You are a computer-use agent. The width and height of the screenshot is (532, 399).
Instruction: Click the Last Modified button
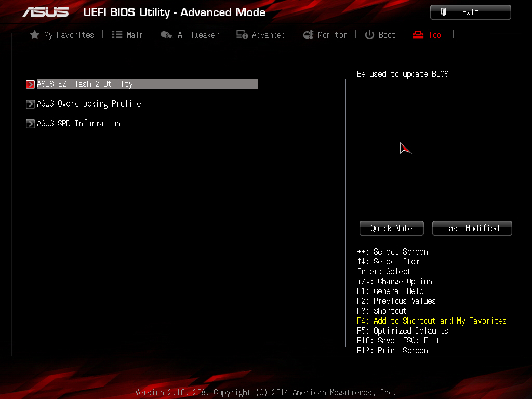[472, 229]
